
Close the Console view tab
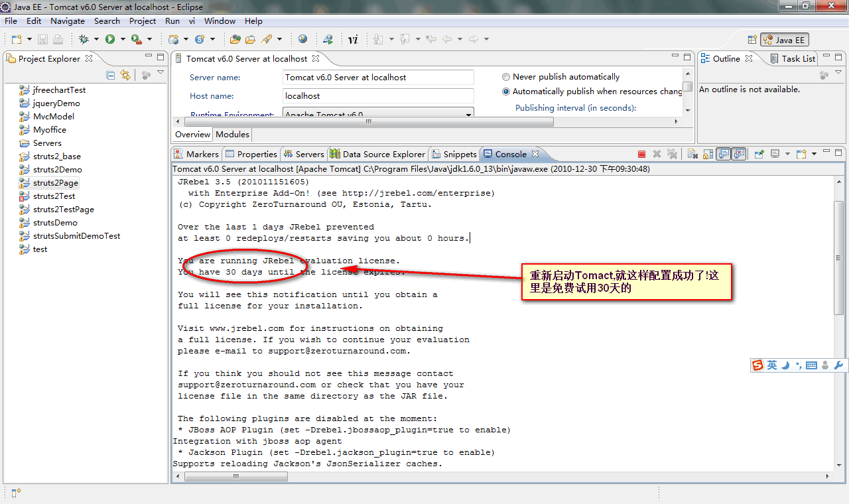pos(535,154)
